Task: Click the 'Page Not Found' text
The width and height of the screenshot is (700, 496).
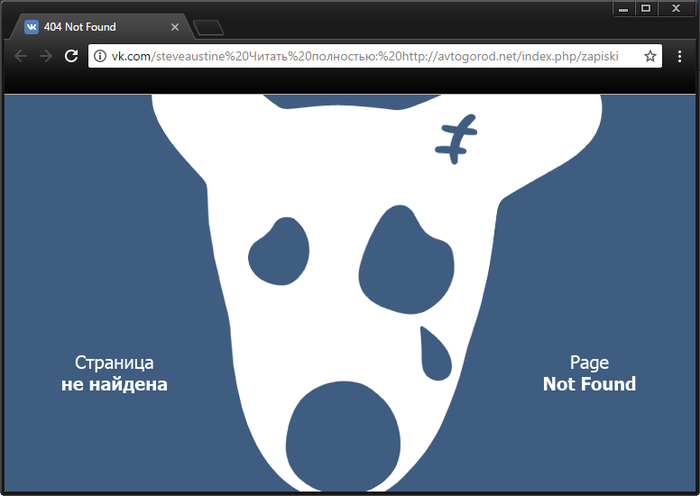Action: click(x=589, y=373)
